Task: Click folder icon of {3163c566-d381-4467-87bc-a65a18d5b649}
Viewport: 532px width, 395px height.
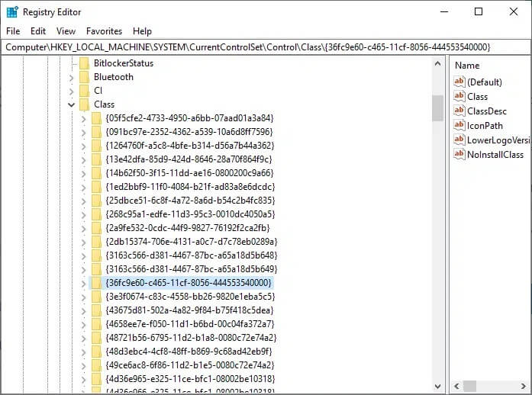Action: [x=96, y=269]
